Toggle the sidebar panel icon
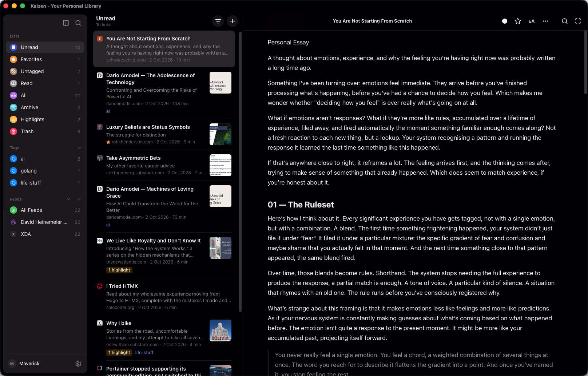 click(x=66, y=23)
